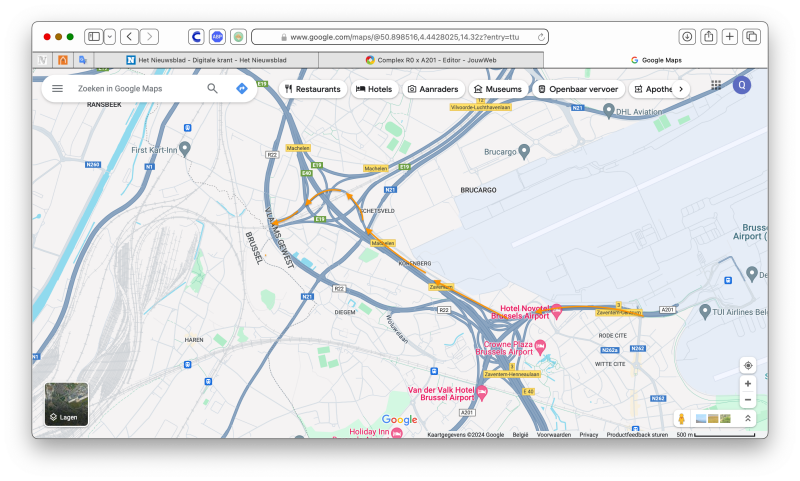Select the Openbaar vervoer category chip

tap(578, 89)
